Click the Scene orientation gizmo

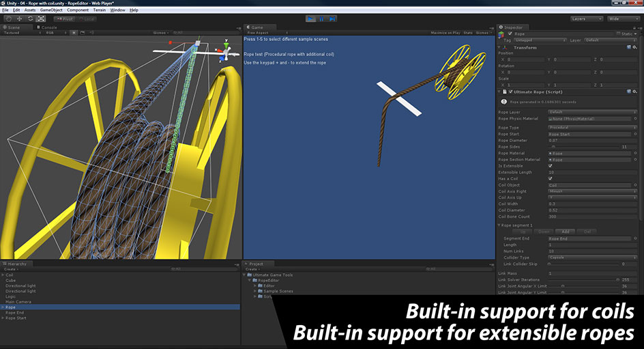pos(226,51)
